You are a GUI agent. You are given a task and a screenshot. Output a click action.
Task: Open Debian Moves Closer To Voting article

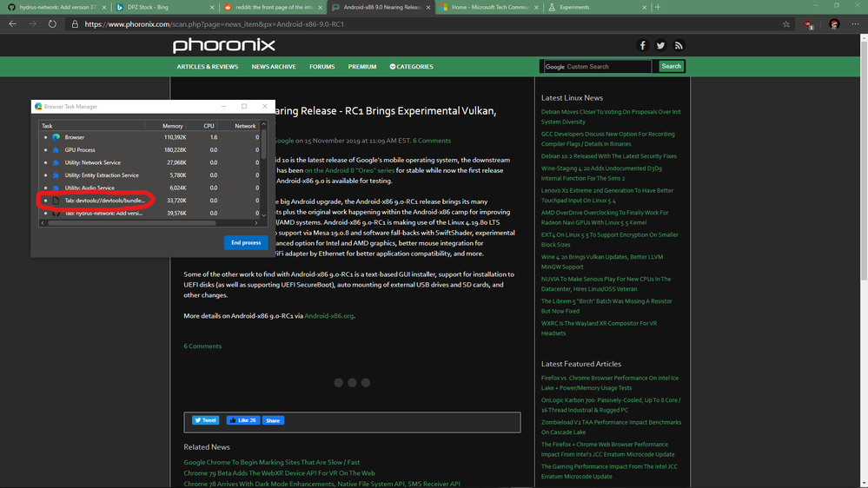(611, 116)
